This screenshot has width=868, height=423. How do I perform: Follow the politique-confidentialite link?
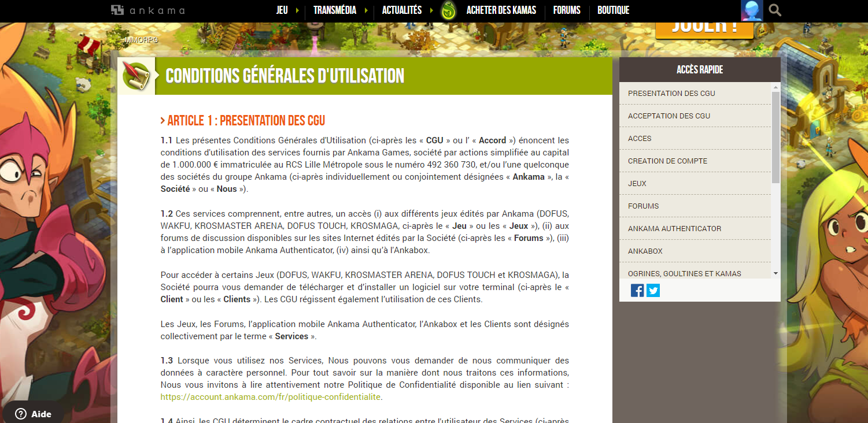coord(271,397)
